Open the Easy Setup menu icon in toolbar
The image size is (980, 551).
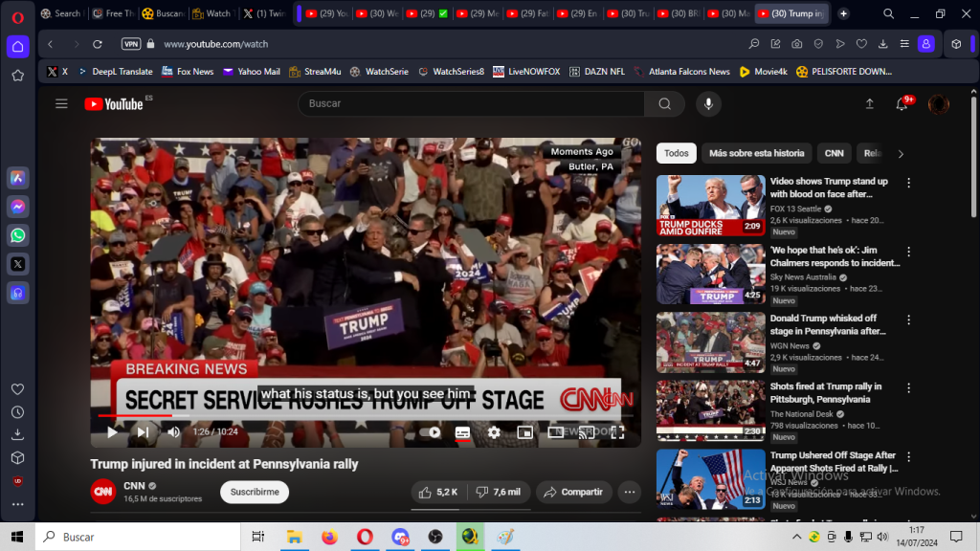904,44
